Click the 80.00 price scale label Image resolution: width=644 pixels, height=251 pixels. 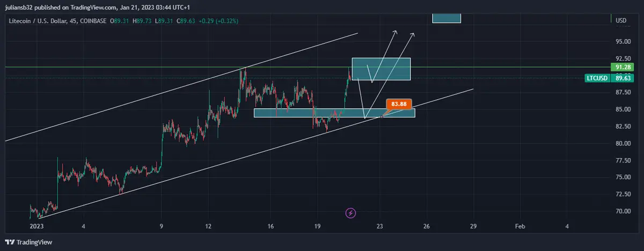623,143
